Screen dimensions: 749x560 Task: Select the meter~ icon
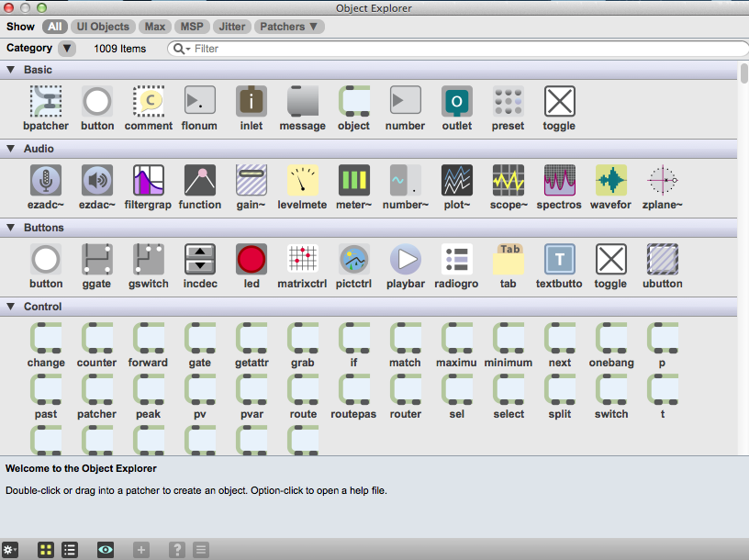[354, 180]
